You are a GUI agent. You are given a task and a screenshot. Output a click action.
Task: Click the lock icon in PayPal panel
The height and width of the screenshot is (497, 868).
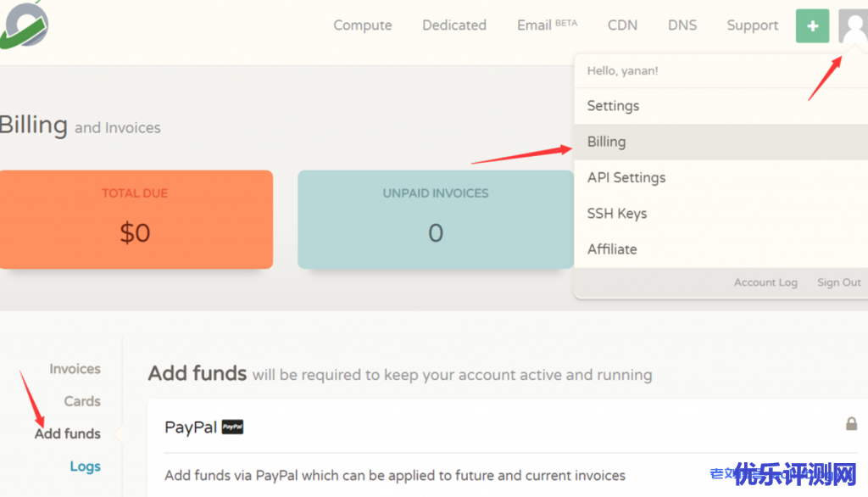[x=851, y=423]
